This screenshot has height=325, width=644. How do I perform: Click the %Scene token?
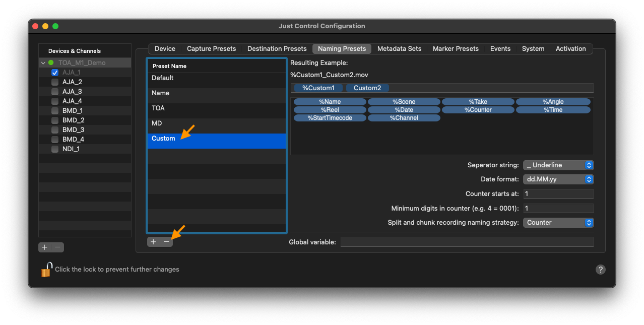[404, 102]
